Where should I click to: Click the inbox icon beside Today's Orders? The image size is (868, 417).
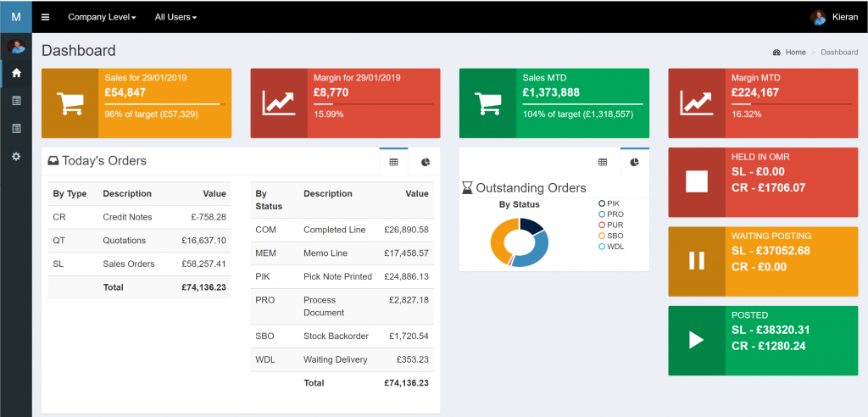pyautogui.click(x=53, y=161)
